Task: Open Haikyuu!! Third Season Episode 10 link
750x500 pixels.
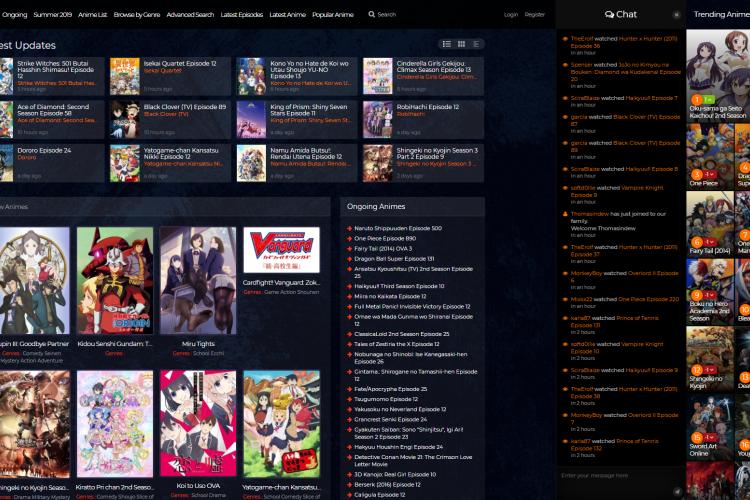Action: (x=399, y=286)
